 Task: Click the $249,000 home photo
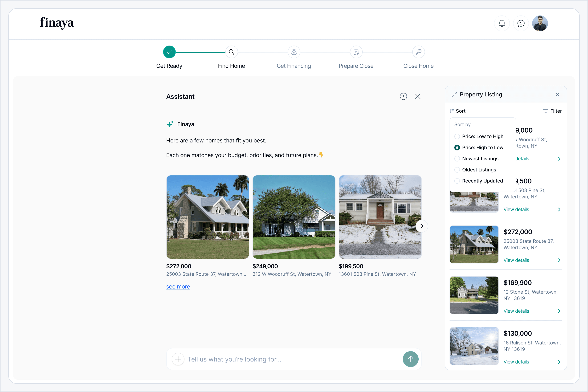pyautogui.click(x=294, y=217)
